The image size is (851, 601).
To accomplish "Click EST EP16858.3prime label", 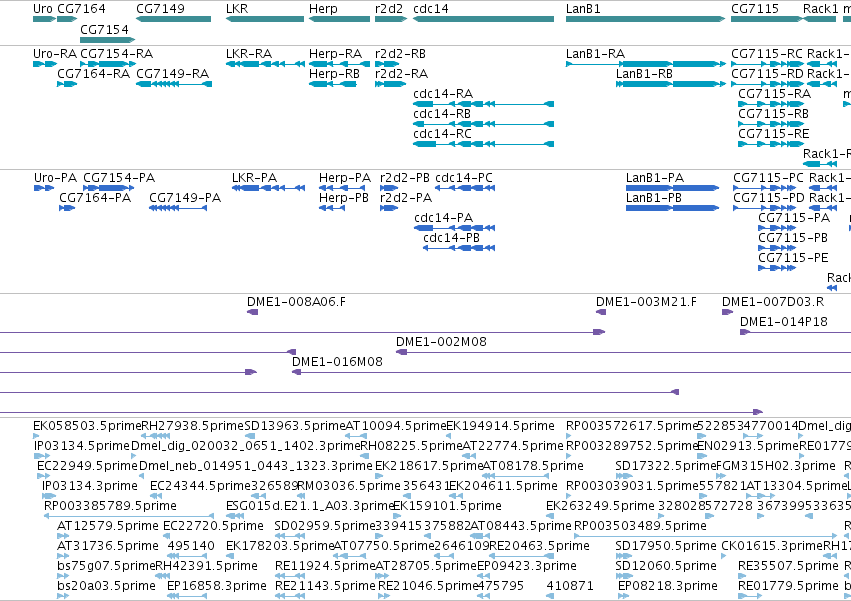I will click(x=217, y=586).
